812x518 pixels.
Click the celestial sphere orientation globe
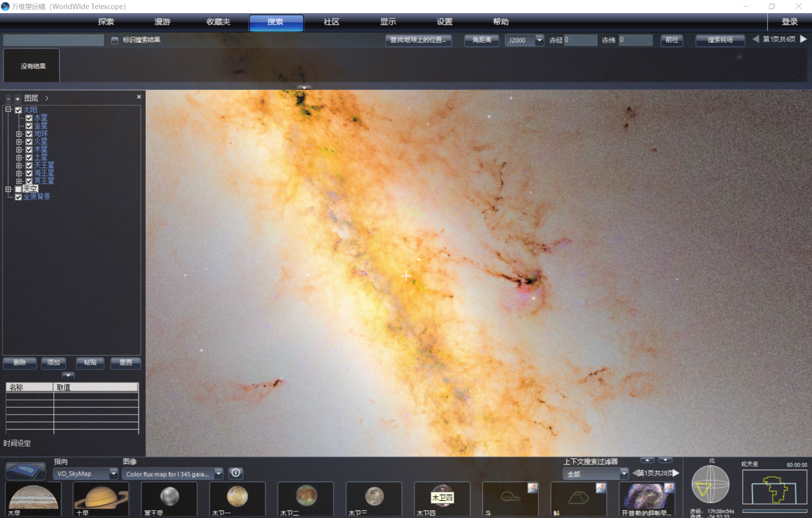(710, 484)
